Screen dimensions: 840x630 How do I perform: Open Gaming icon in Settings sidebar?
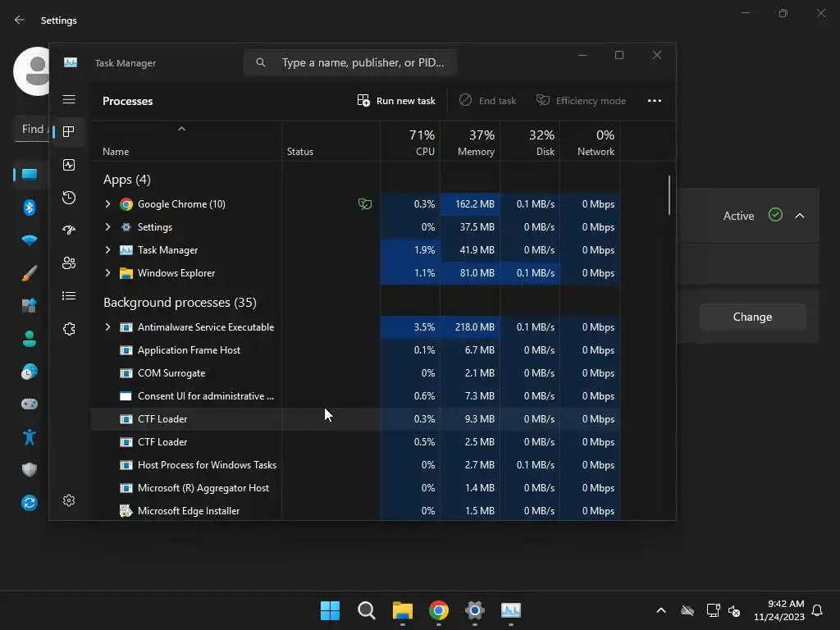point(30,404)
